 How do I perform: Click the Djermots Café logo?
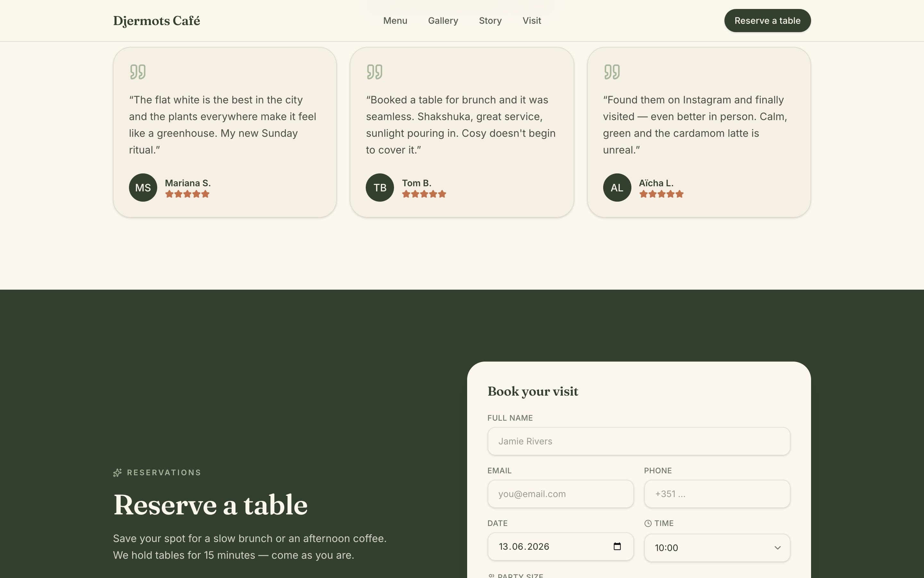point(157,21)
